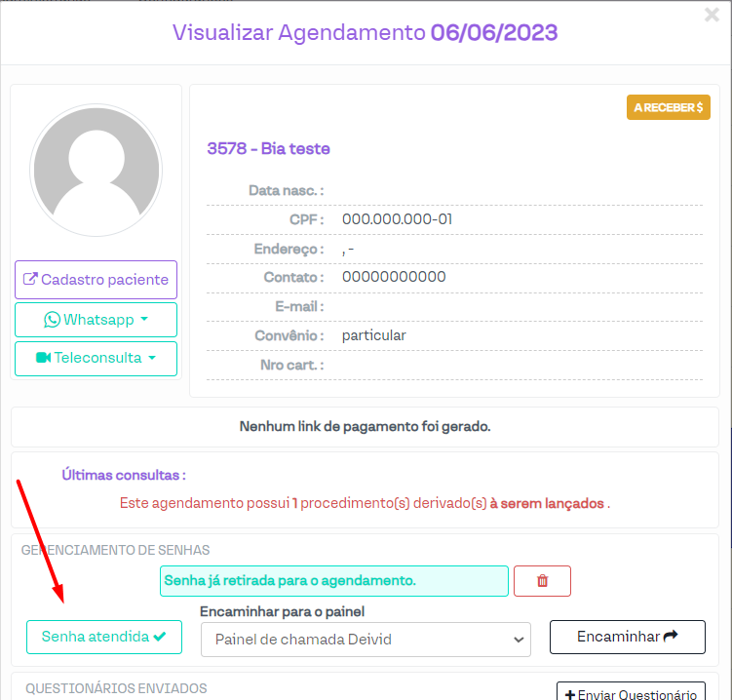This screenshot has width=732, height=700.
Task: Click the video camera icon for Teleconsulta
Action: (x=43, y=358)
